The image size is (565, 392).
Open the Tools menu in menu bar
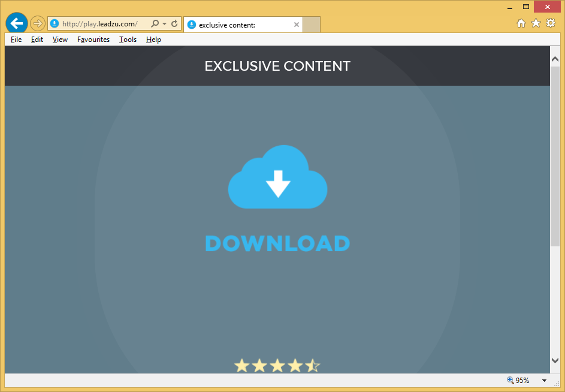(x=128, y=40)
